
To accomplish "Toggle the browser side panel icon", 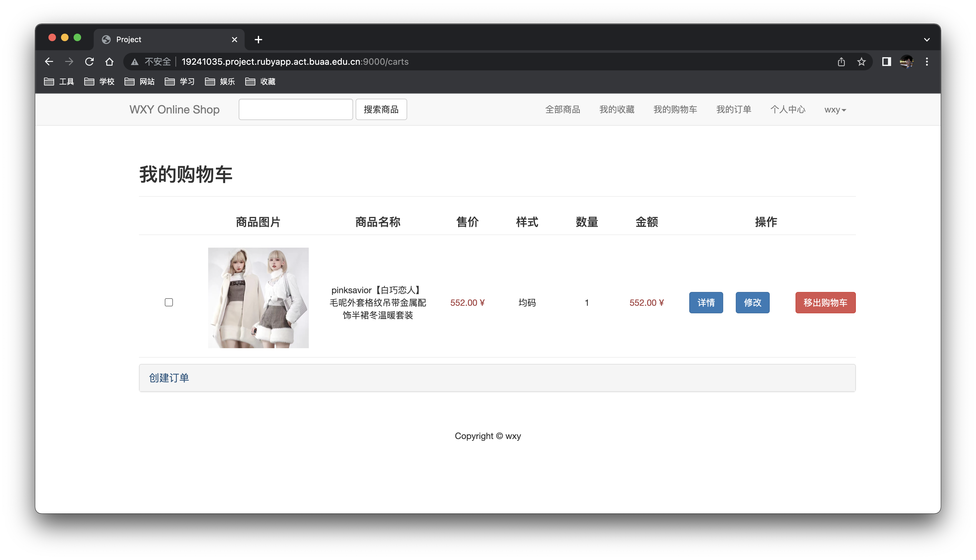I will click(886, 62).
